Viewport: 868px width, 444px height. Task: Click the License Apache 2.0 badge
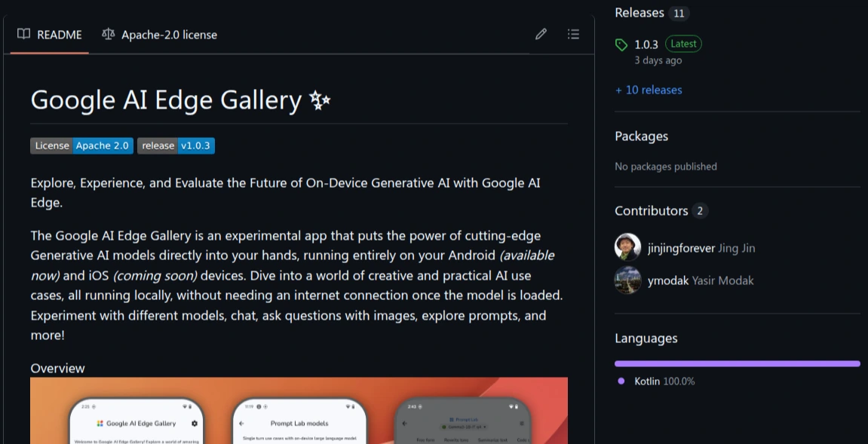[x=82, y=145]
